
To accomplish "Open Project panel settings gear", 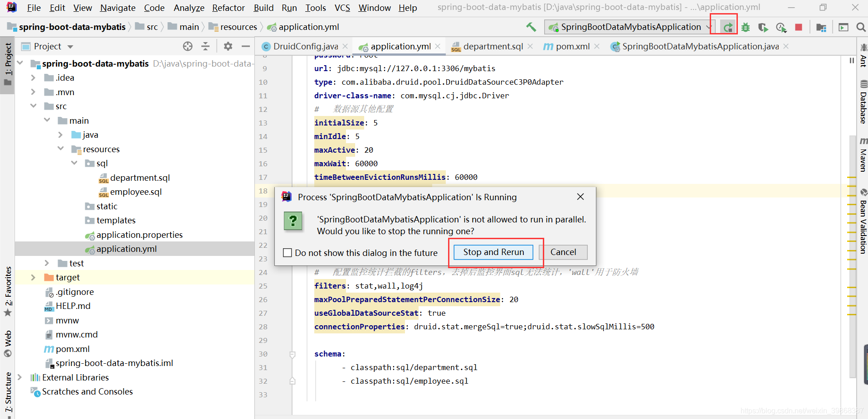I will (228, 46).
